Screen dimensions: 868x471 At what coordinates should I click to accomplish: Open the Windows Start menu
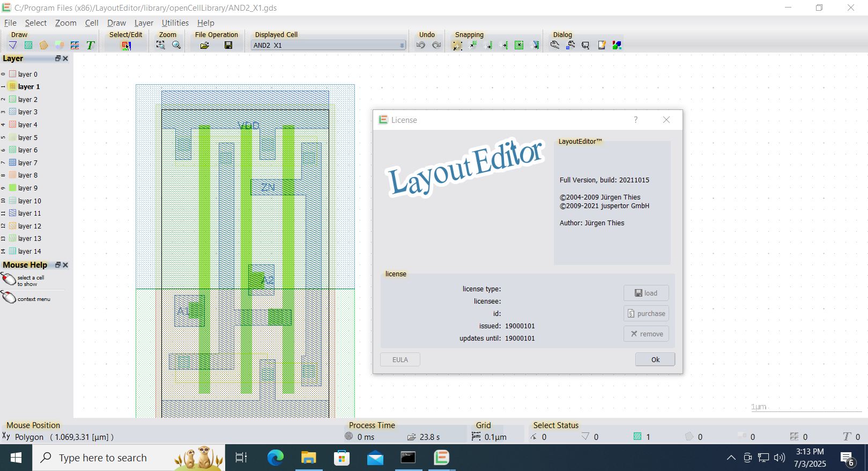click(16, 458)
